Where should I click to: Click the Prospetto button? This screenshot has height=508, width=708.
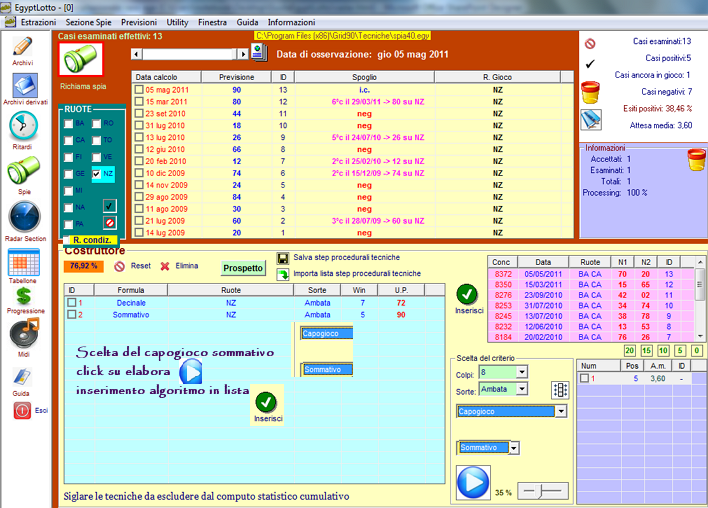pos(243,268)
